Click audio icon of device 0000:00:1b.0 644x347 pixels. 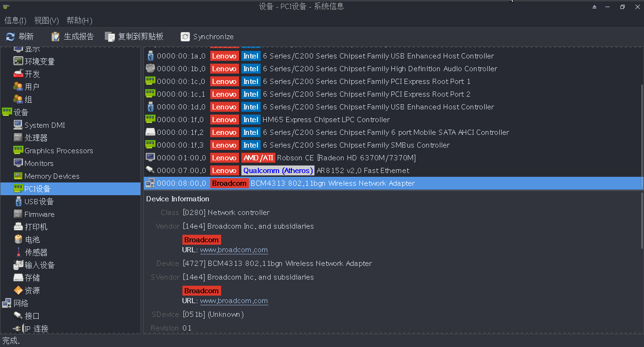point(150,68)
